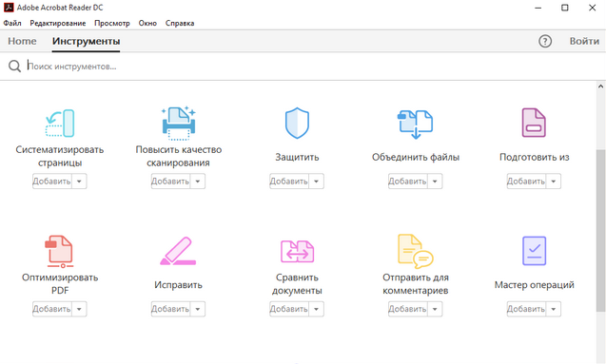Expand dropdown arrow under Сравнить документы
Screen dimensions: 606x364
pyautogui.click(x=317, y=309)
